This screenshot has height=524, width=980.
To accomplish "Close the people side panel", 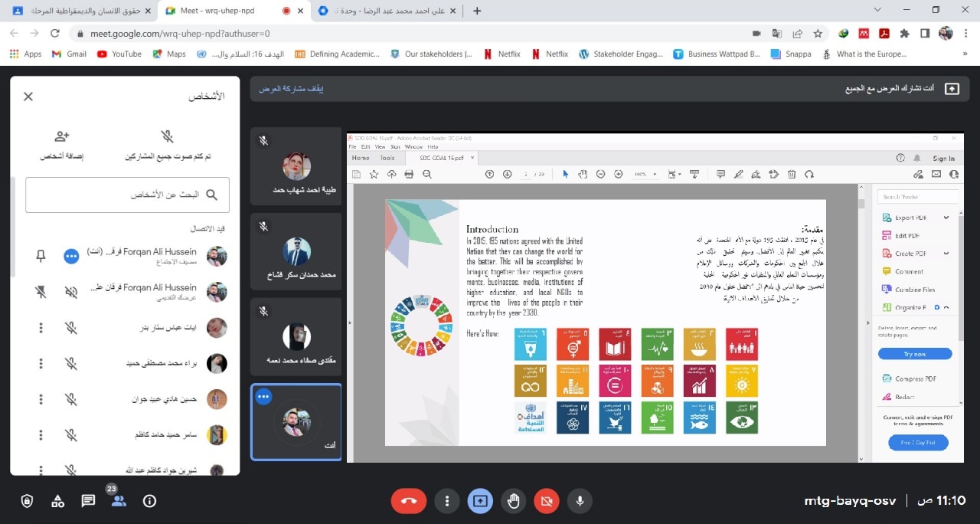I will pyautogui.click(x=28, y=97).
